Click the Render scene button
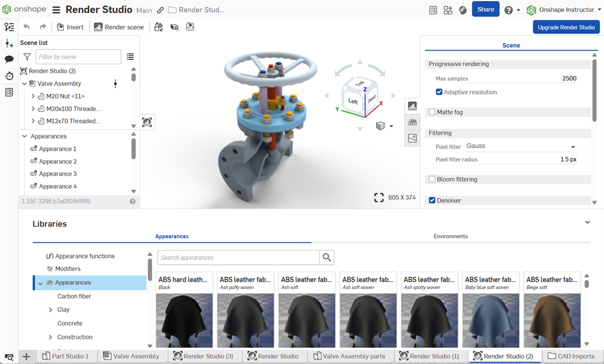This screenshot has width=604, height=364. coord(119,27)
